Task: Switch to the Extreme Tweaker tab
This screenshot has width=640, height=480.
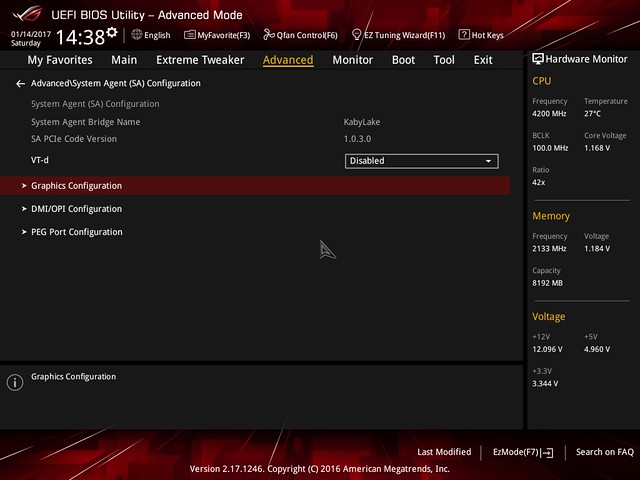Action: click(x=200, y=60)
